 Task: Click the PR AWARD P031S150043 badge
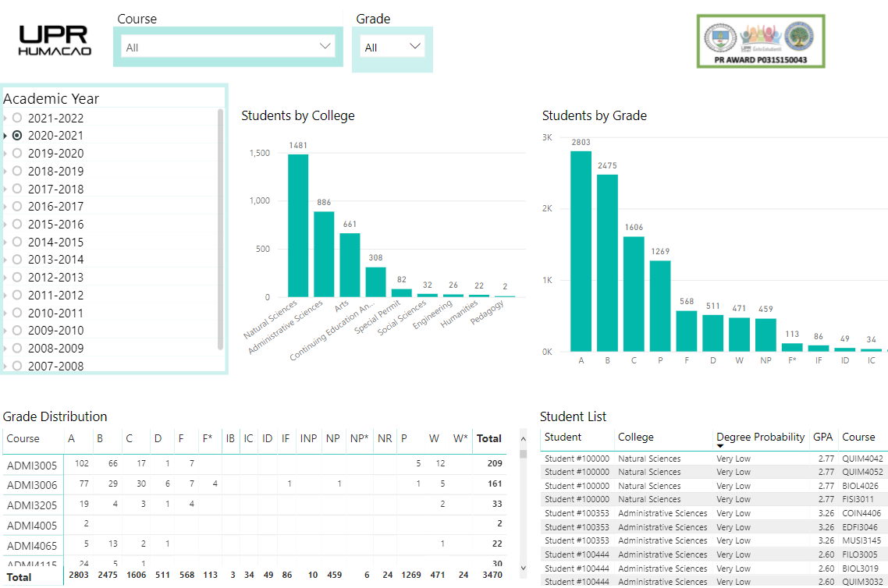(x=759, y=41)
